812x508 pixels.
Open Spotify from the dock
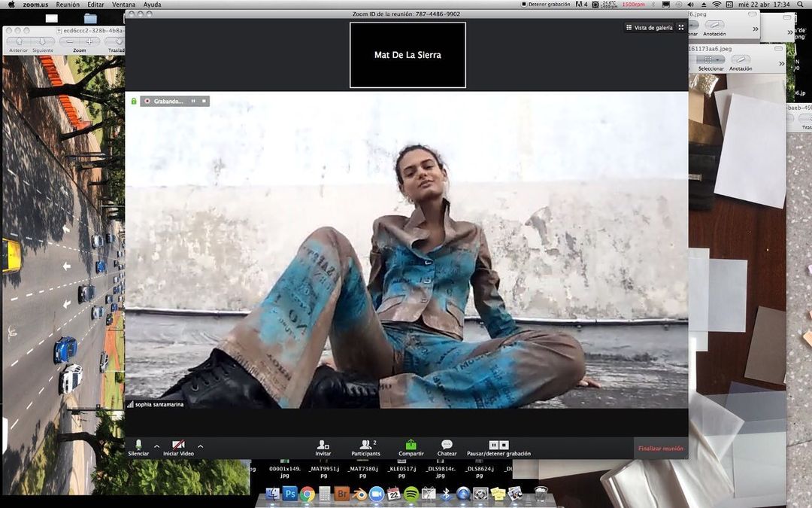coord(411,494)
